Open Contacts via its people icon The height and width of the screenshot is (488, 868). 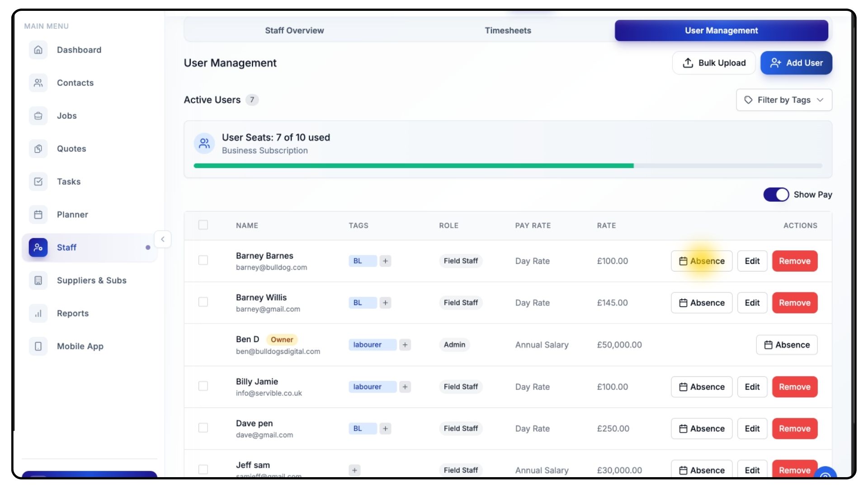(38, 83)
